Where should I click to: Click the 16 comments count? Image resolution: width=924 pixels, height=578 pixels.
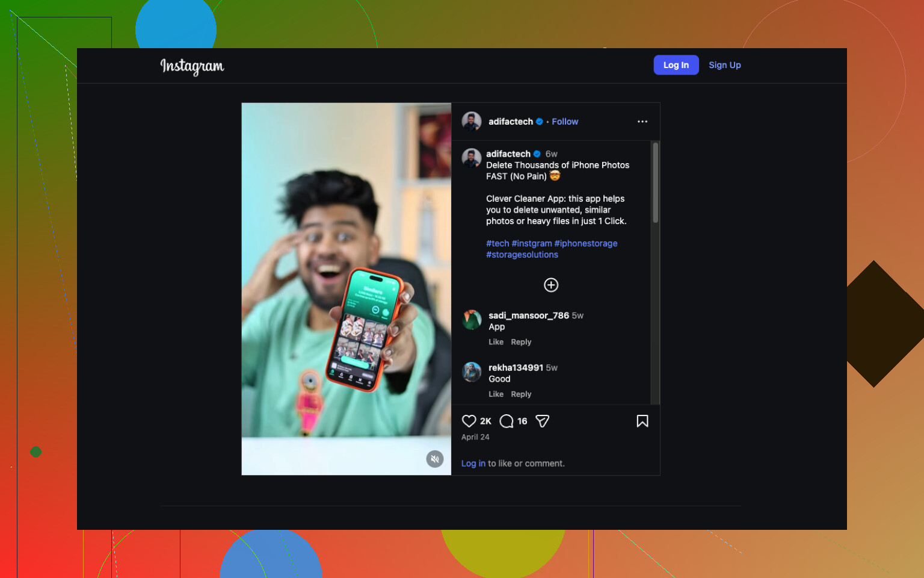[522, 421]
